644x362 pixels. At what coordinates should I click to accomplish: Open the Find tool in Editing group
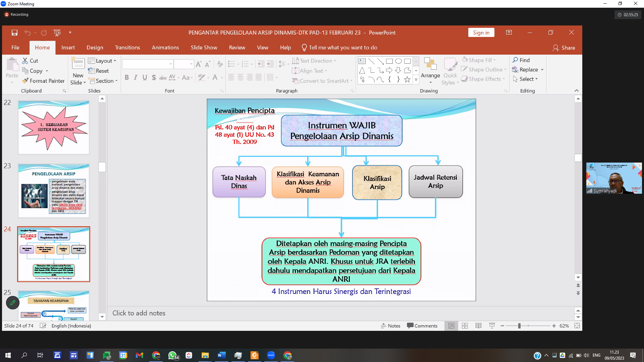[521, 60]
